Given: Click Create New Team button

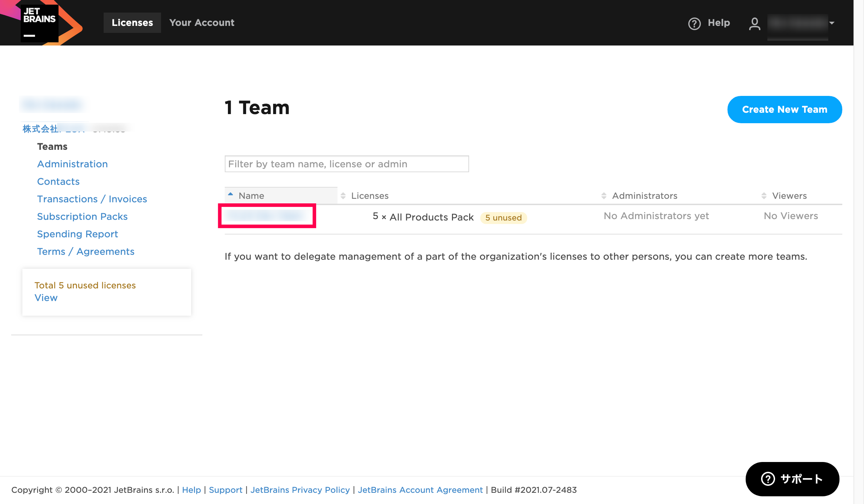Looking at the screenshot, I should (x=785, y=110).
